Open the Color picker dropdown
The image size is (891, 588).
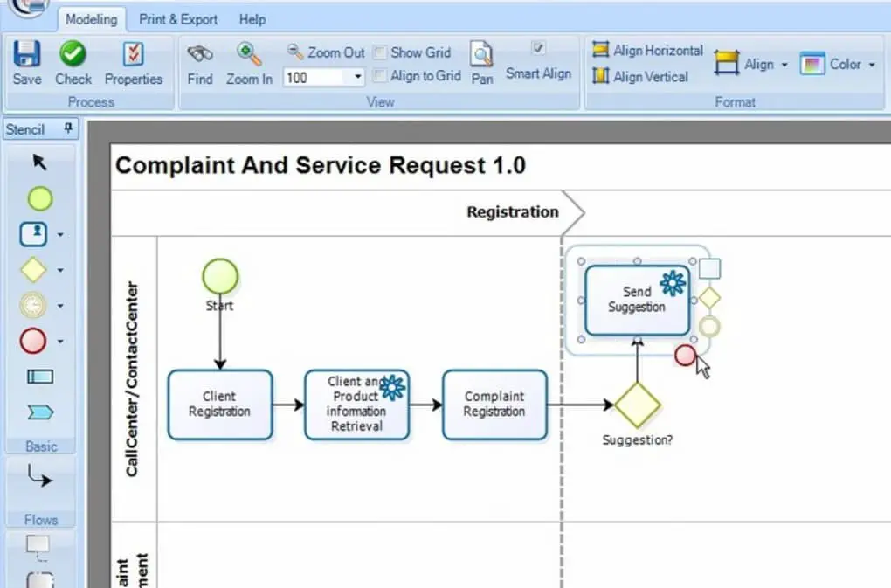pos(871,65)
